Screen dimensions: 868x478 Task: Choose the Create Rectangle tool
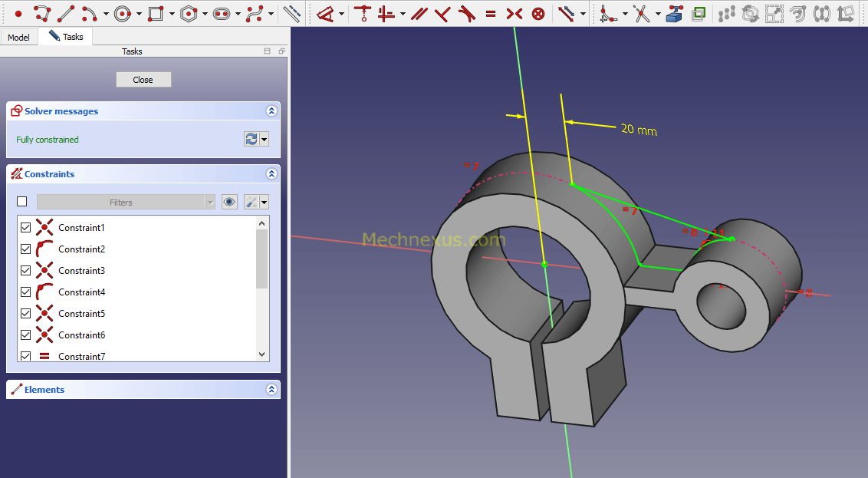click(x=156, y=14)
